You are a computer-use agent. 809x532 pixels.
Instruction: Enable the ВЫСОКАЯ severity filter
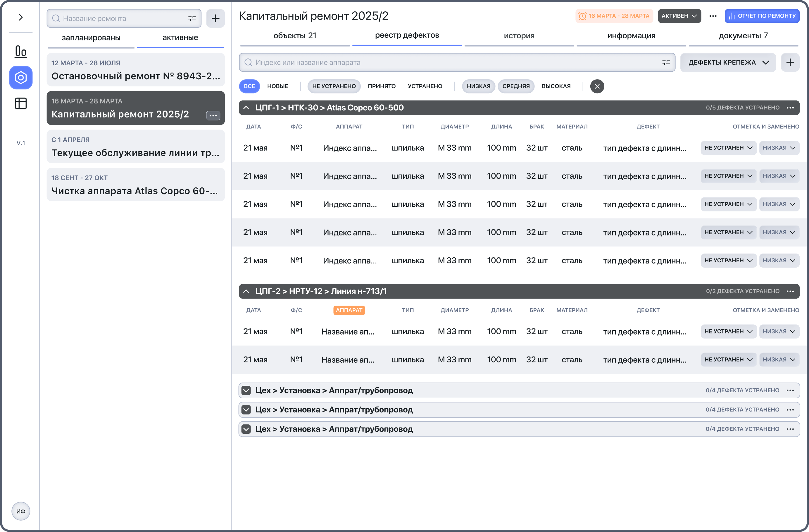[x=556, y=86]
